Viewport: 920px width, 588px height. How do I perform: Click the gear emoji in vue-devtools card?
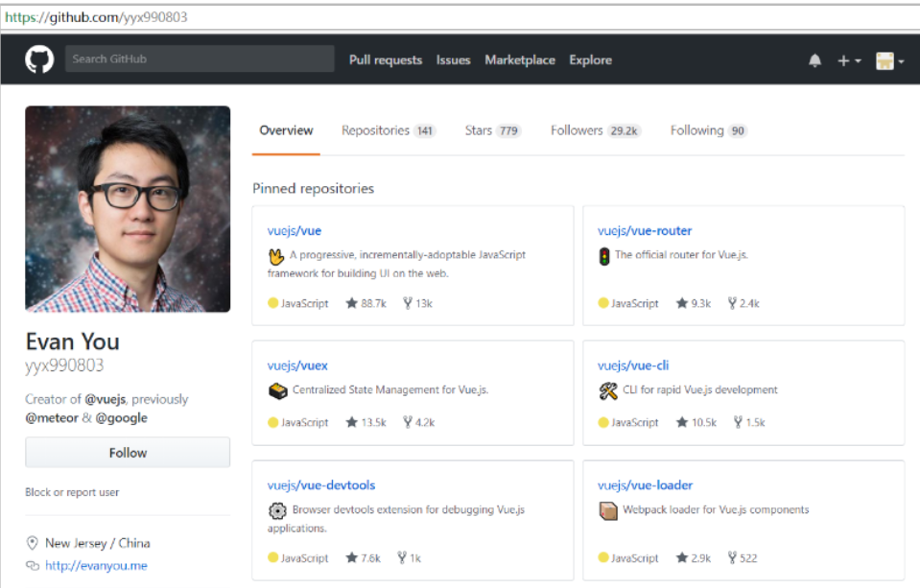277,510
